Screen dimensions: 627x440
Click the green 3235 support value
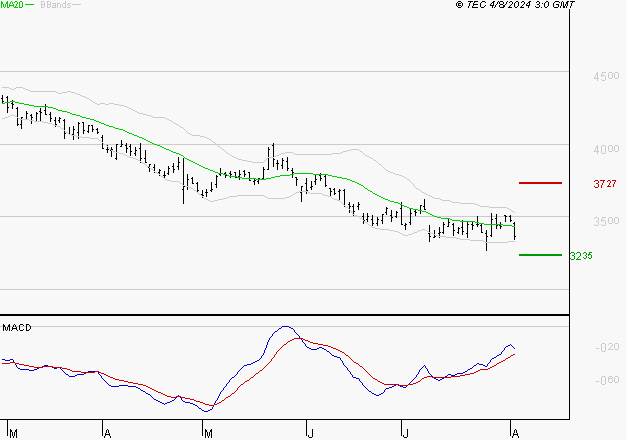(x=581, y=256)
